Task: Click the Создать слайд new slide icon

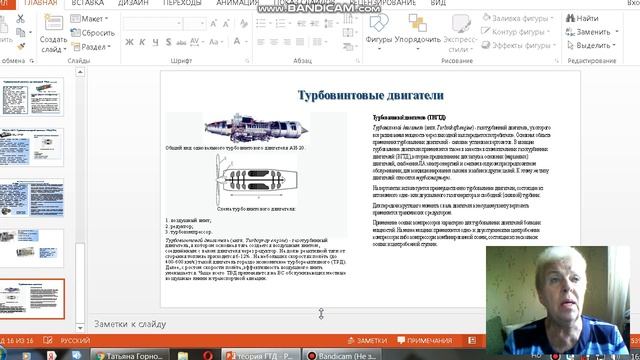Action: coord(53,22)
